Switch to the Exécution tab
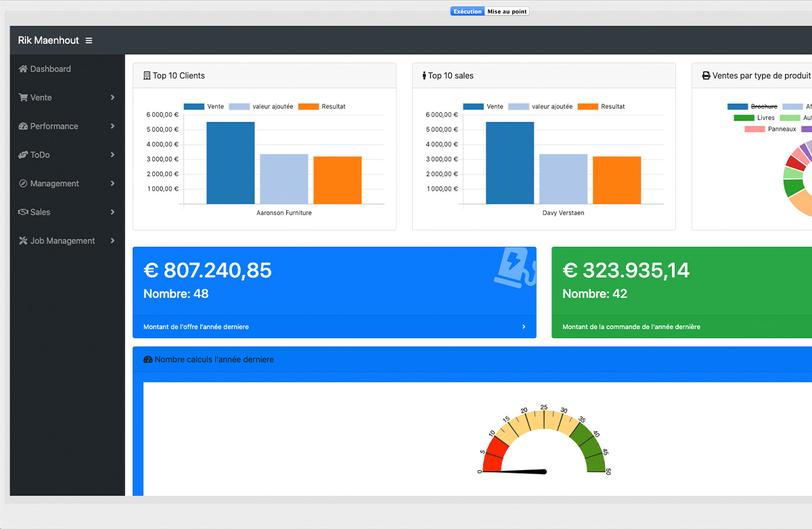The height and width of the screenshot is (529, 812). (468, 11)
